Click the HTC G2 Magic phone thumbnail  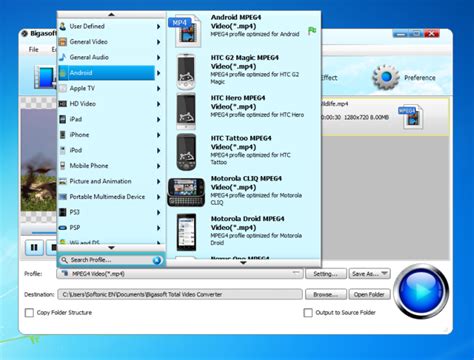186,72
